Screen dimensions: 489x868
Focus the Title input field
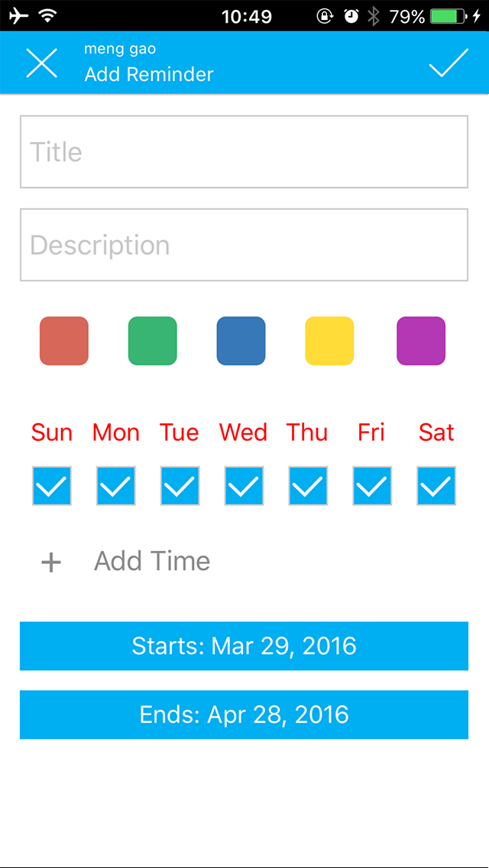click(244, 152)
